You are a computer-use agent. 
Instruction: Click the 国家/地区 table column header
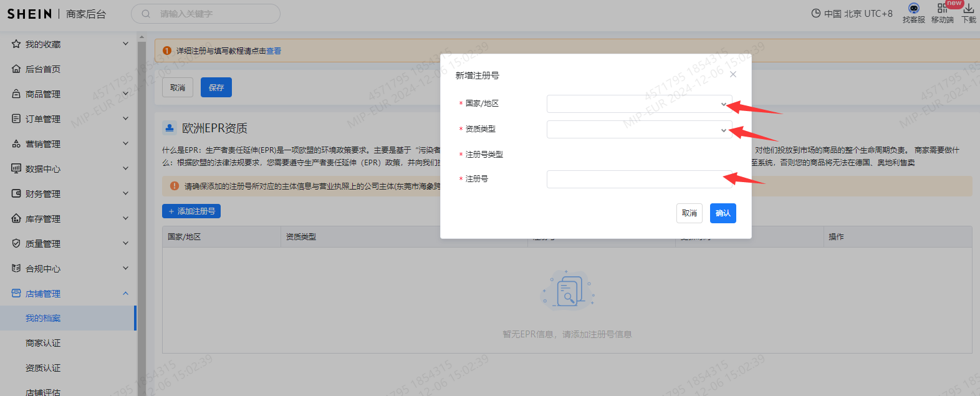184,237
